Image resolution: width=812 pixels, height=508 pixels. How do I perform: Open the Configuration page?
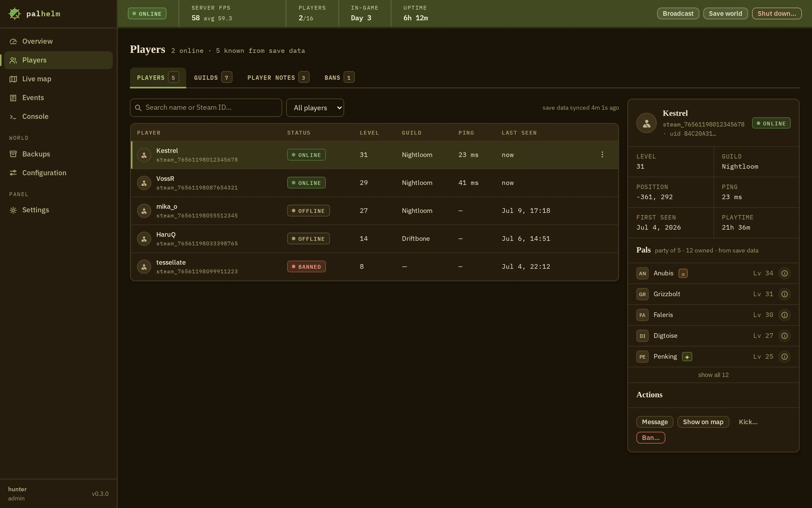(x=58, y=173)
